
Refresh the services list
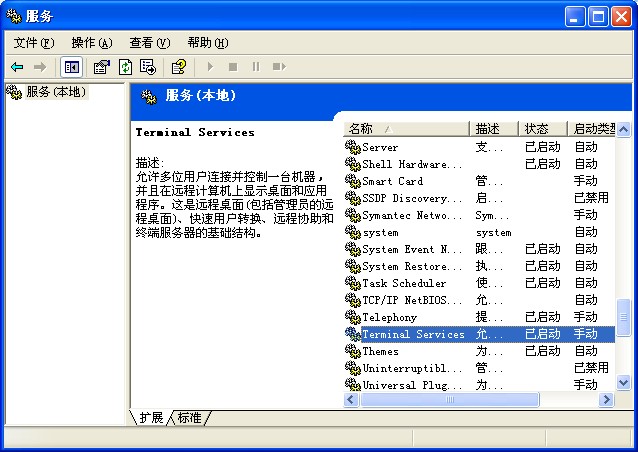125,67
